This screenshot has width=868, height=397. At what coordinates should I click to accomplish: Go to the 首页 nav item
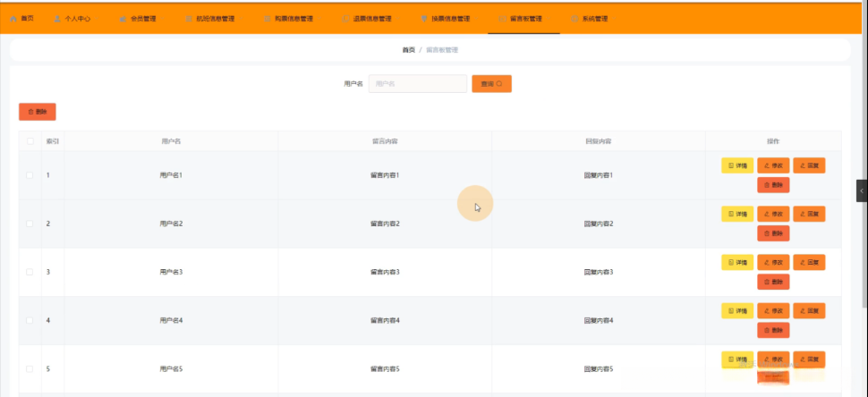pyautogui.click(x=21, y=18)
